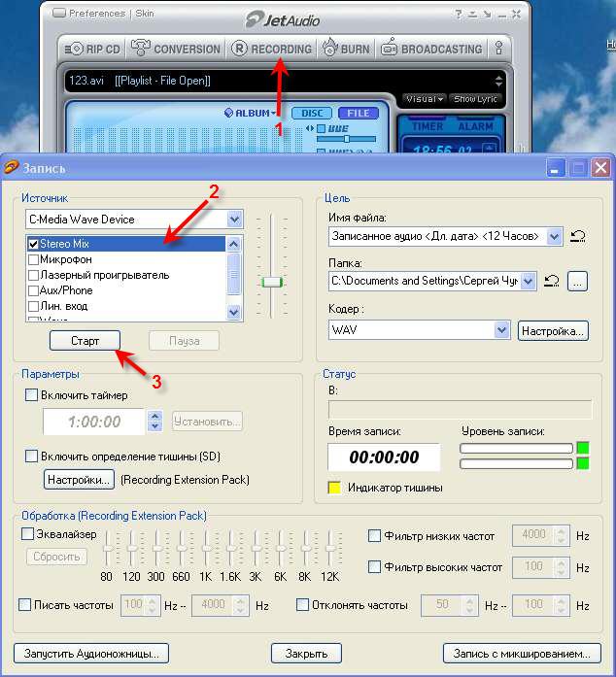Click the 1K equalizer slider
The image size is (616, 677).
pyautogui.click(x=207, y=549)
